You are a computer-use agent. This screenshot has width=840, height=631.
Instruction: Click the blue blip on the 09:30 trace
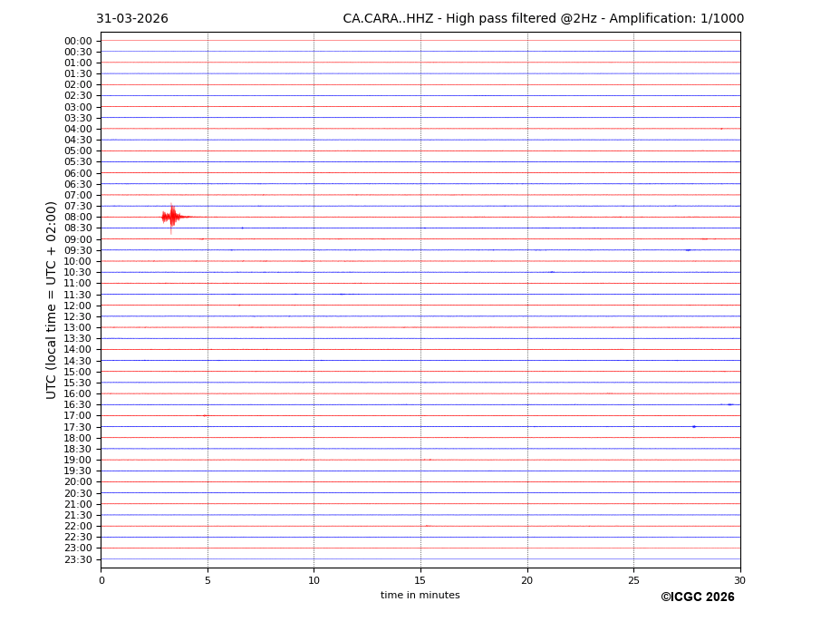tap(688, 249)
